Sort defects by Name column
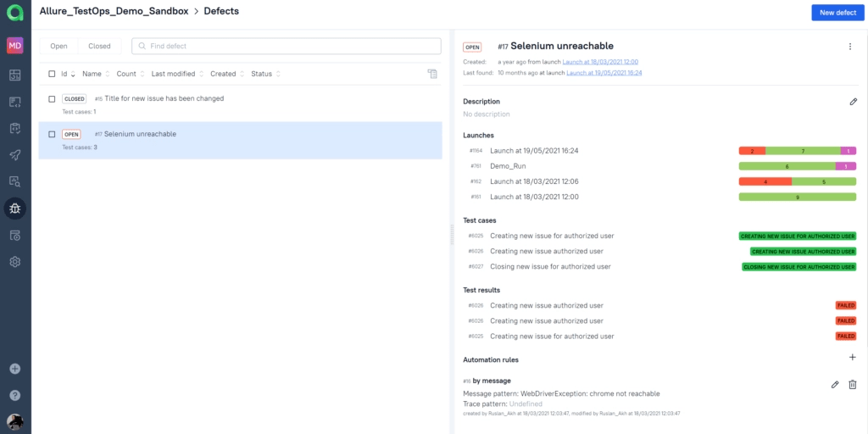 (x=94, y=75)
